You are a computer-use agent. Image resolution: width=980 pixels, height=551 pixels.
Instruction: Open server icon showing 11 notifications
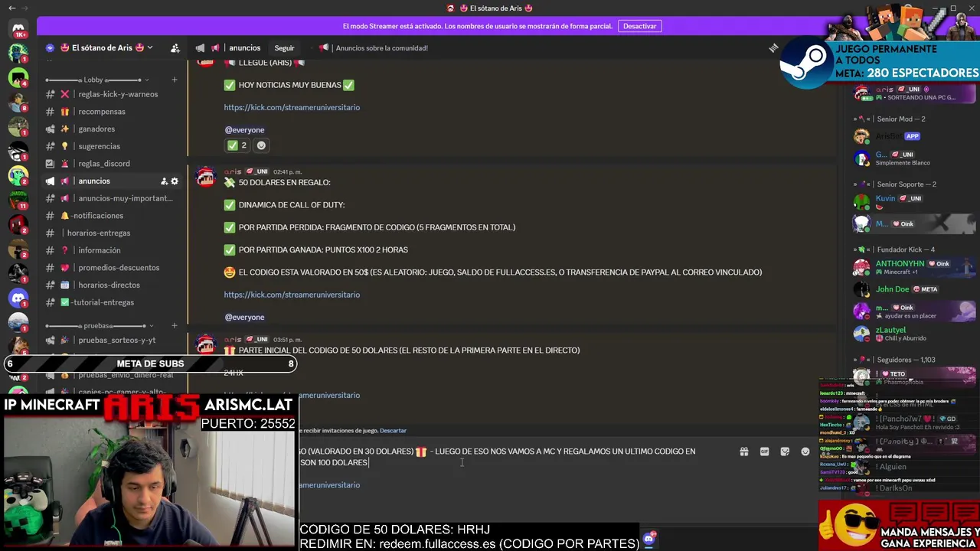click(18, 200)
